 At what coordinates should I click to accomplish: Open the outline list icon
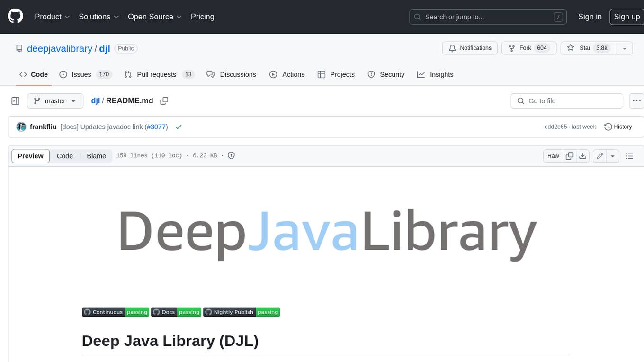[629, 156]
